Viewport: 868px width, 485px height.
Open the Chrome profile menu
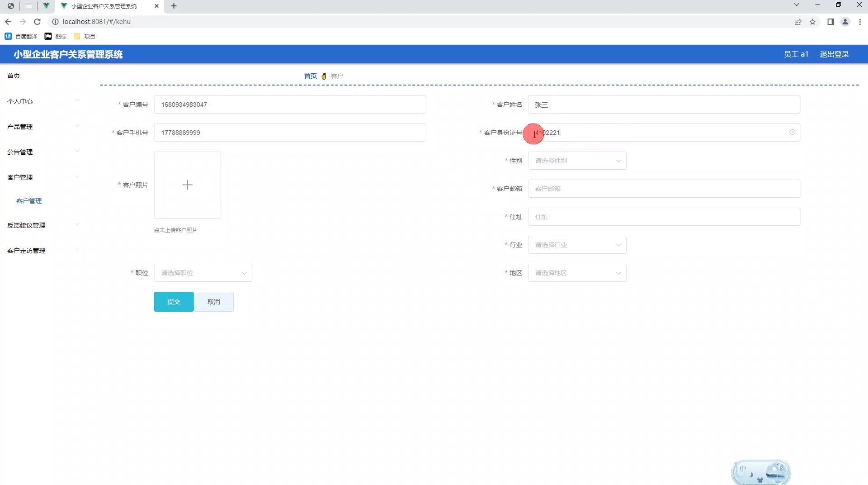pyautogui.click(x=845, y=22)
